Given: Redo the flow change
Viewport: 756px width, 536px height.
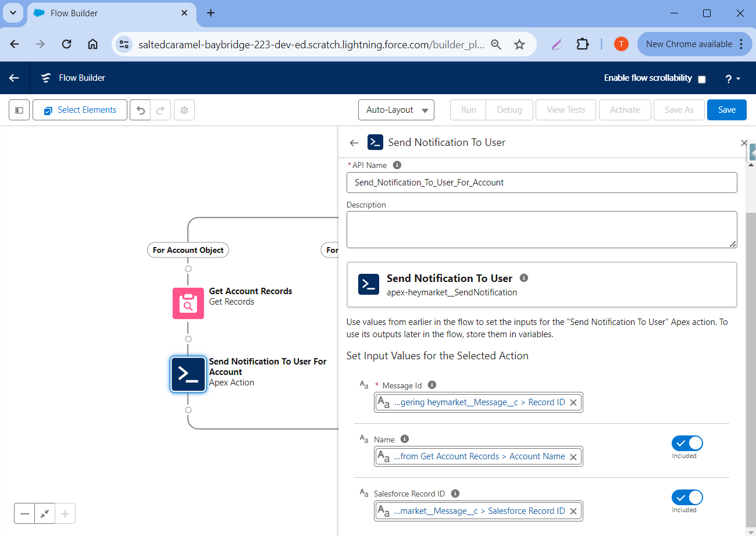Looking at the screenshot, I should 161,110.
